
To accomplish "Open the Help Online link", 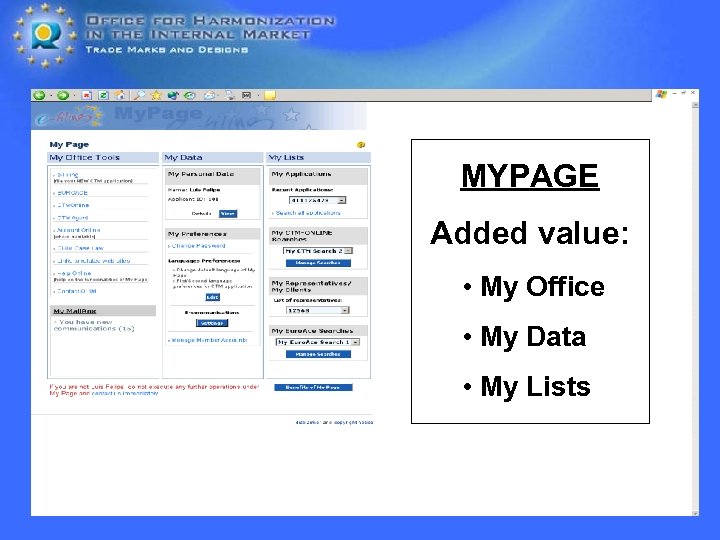I will (74, 273).
